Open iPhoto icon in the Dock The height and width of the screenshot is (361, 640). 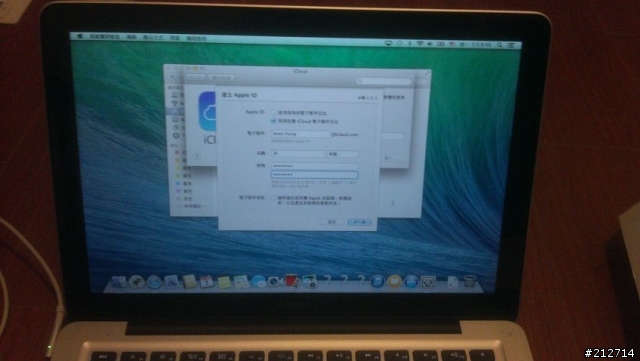click(x=310, y=281)
